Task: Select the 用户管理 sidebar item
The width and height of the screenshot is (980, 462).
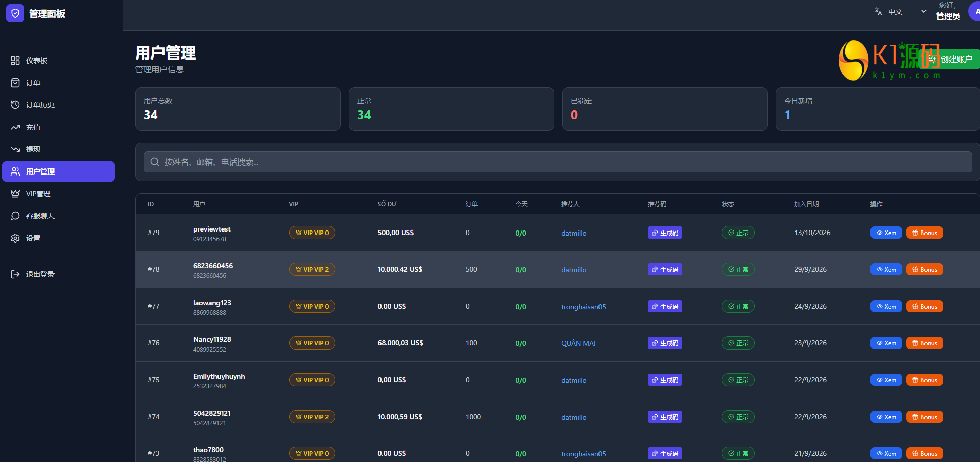Action: point(58,171)
